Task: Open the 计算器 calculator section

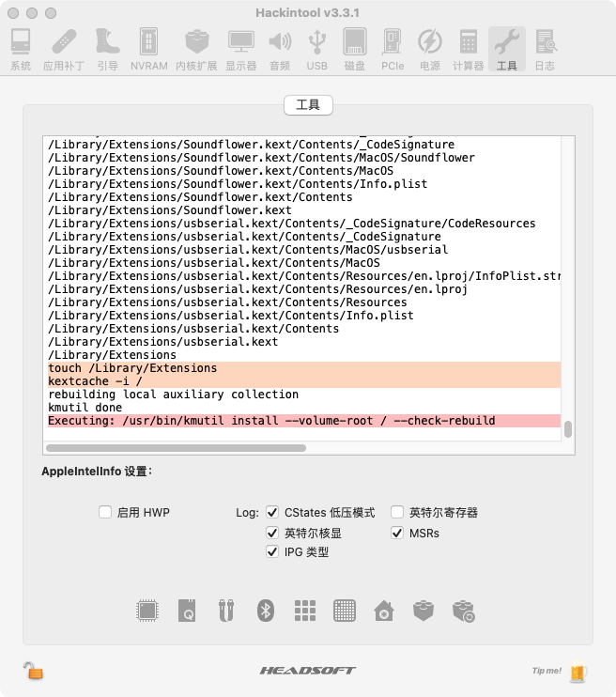Action: pos(468,49)
